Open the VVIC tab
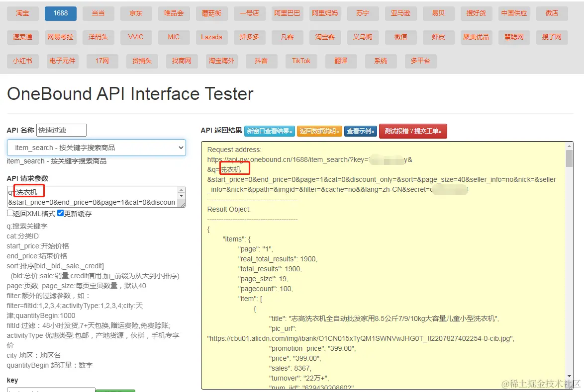This screenshot has width=584, height=392. point(136,37)
